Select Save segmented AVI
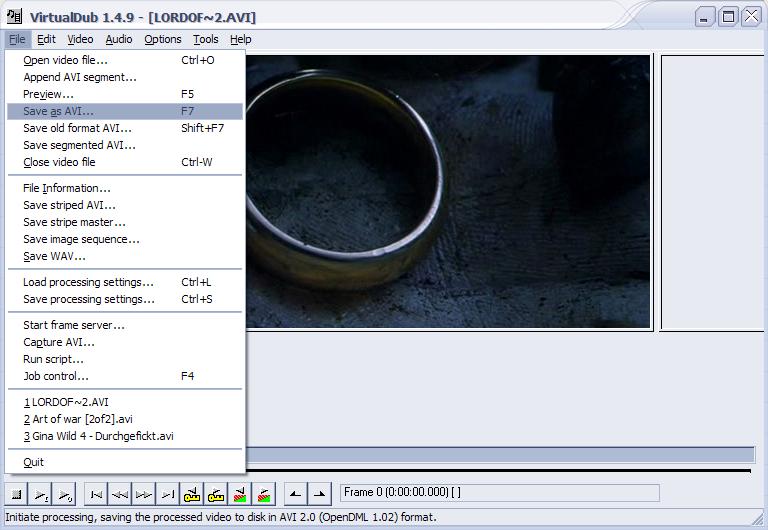This screenshot has width=768, height=530. pos(125,145)
